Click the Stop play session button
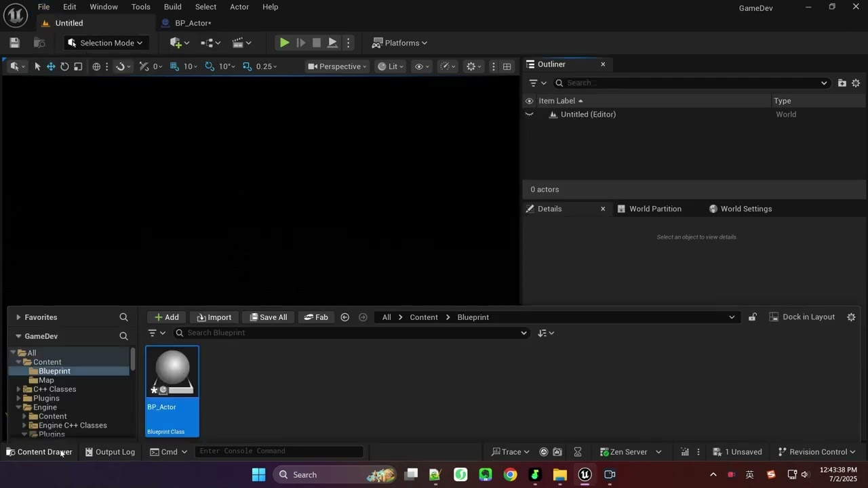Image resolution: width=868 pixels, height=488 pixels. pyautogui.click(x=316, y=43)
